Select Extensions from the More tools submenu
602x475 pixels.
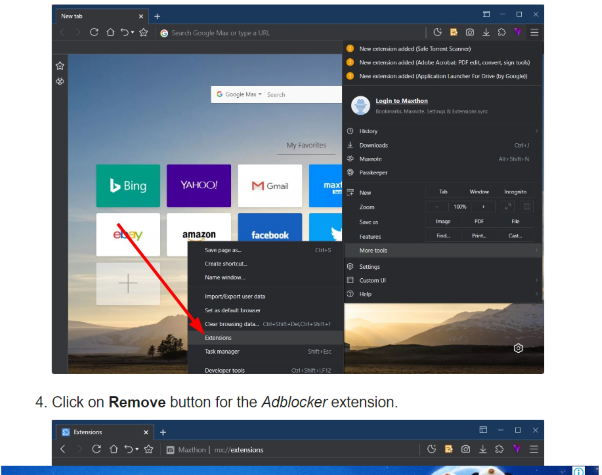tap(218, 338)
